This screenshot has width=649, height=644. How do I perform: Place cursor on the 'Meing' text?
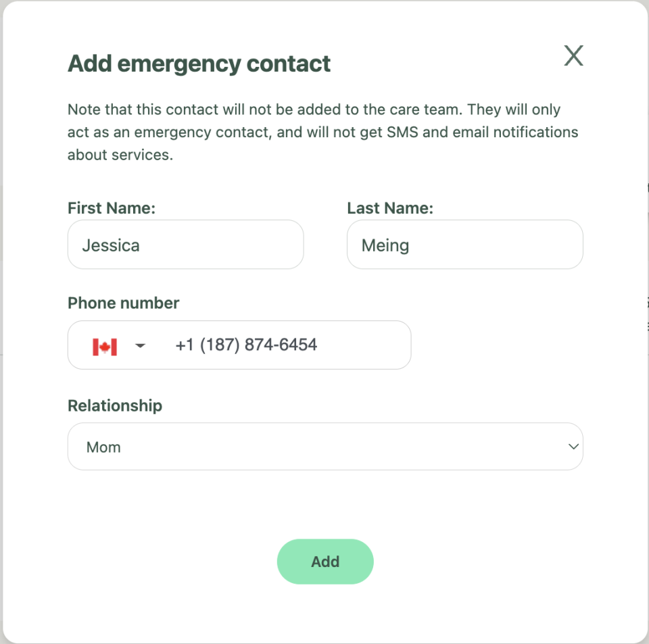[x=385, y=245]
